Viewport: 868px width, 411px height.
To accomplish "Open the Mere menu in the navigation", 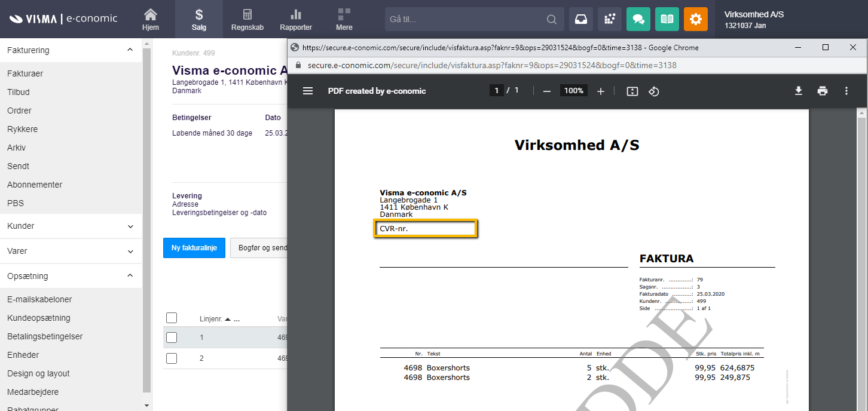I will [x=344, y=19].
